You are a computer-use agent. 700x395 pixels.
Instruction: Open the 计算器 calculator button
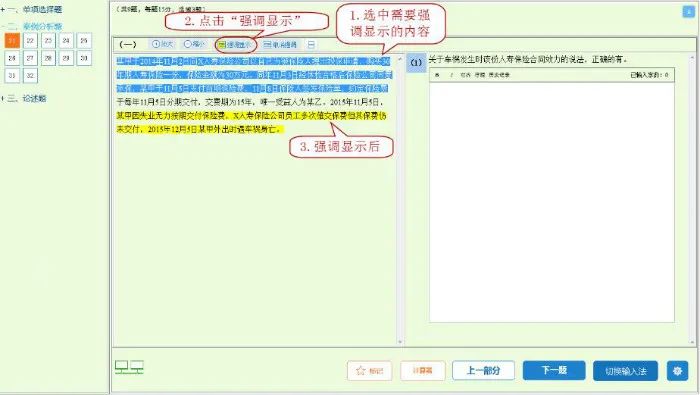[x=422, y=370]
